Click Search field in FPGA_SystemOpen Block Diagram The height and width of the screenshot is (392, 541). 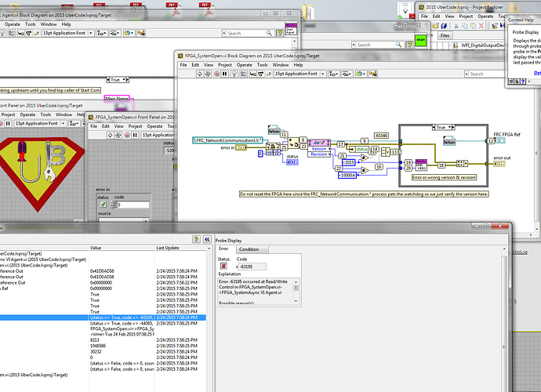[485, 74]
